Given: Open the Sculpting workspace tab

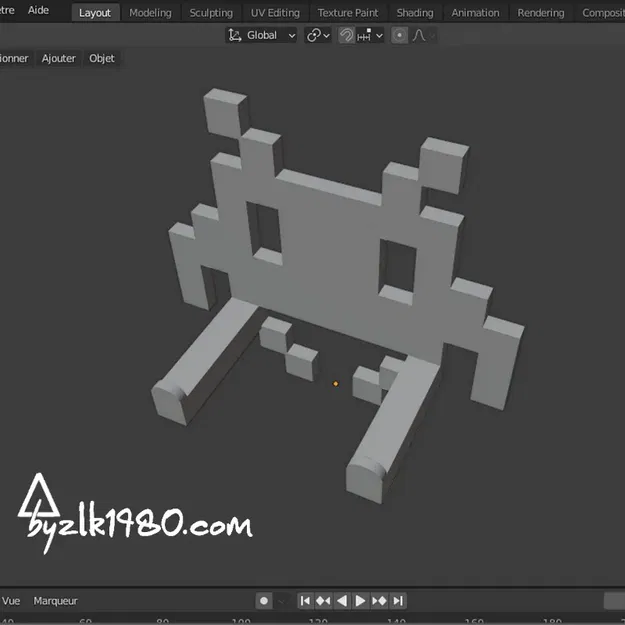Looking at the screenshot, I should point(211,13).
